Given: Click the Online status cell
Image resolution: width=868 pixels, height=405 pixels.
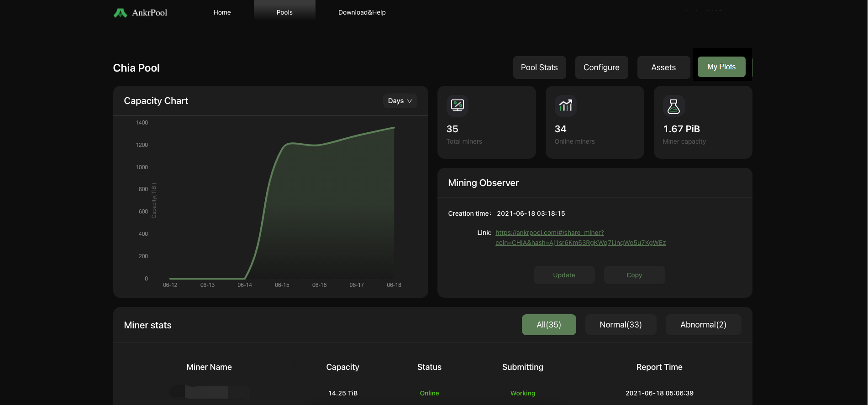Looking at the screenshot, I should click(x=429, y=393).
